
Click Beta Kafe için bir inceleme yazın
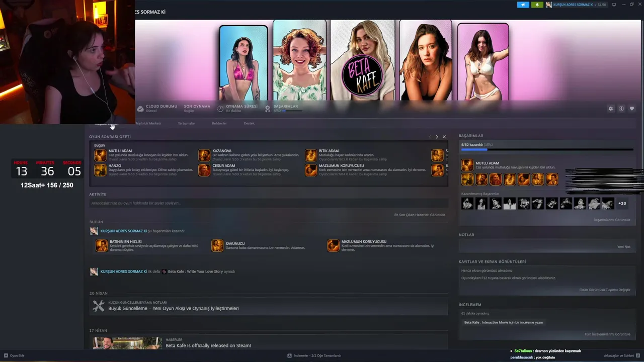504,322
